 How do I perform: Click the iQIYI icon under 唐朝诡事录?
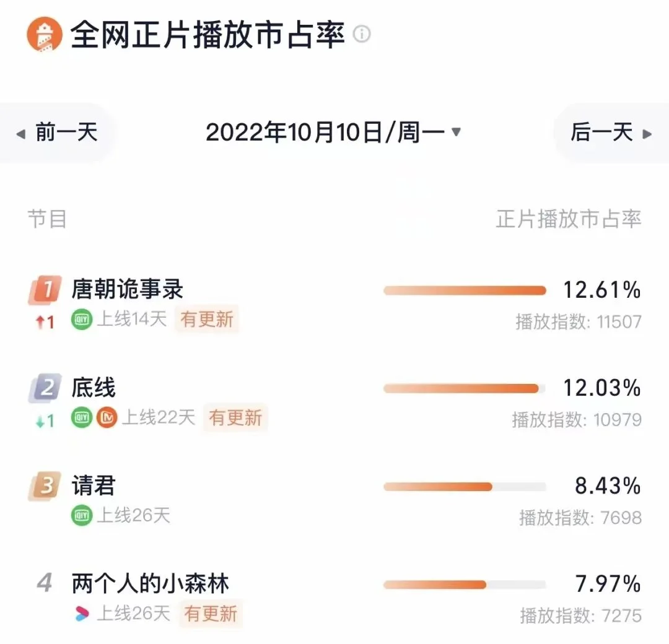[82, 320]
